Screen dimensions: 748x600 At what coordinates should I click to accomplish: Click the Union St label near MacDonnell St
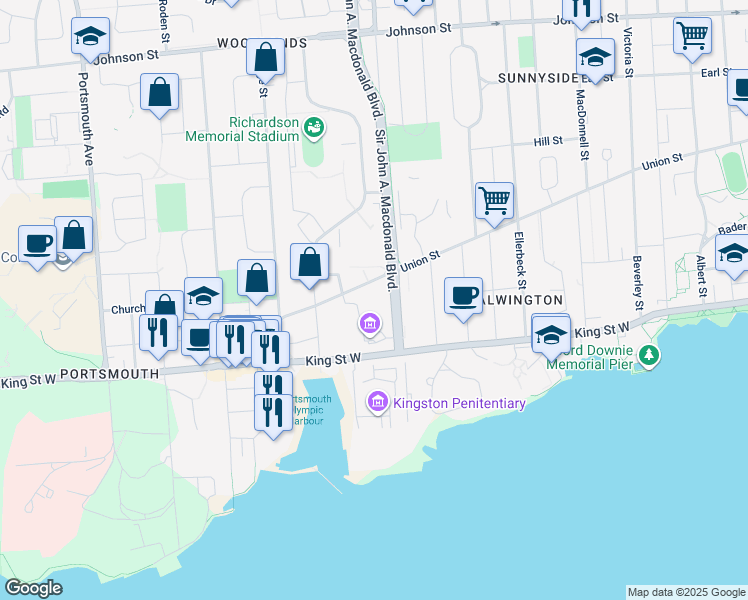pyautogui.click(x=662, y=162)
